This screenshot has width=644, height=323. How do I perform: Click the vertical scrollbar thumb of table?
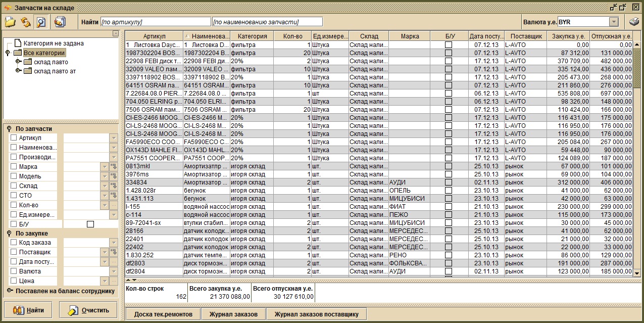point(637,69)
